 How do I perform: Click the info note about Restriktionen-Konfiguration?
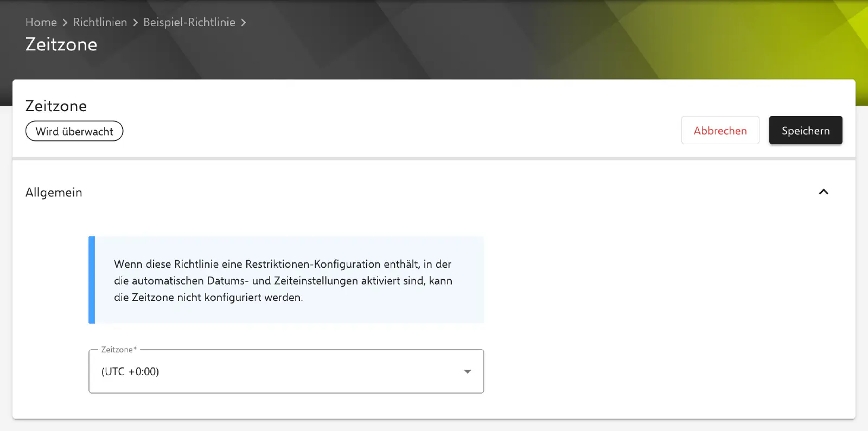click(286, 280)
